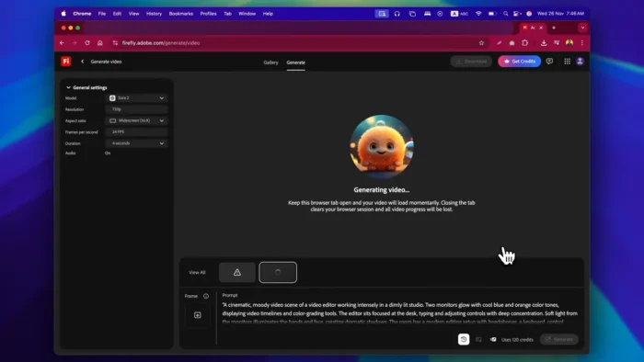Switch to the Gallery tab
The image size is (644, 362).
pyautogui.click(x=270, y=62)
